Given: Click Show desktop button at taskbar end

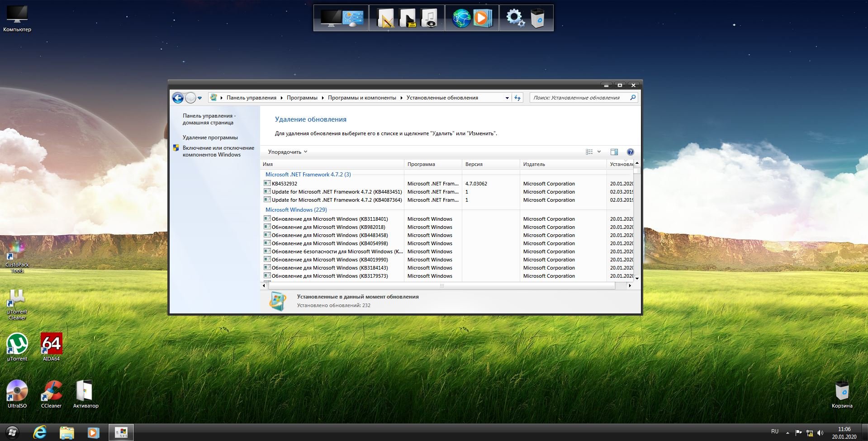Looking at the screenshot, I should click(864, 432).
